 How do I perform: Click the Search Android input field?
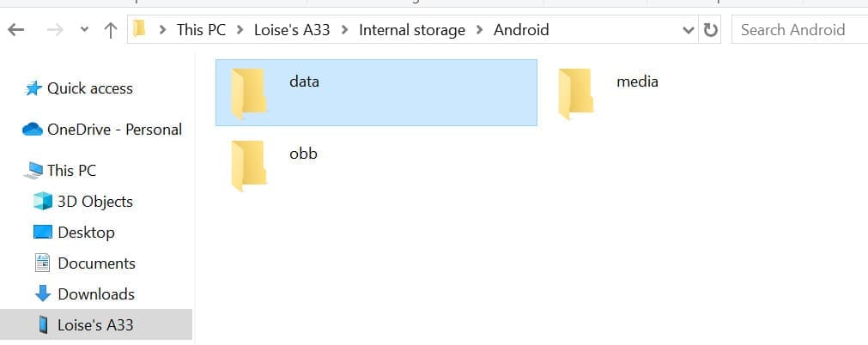[799, 30]
